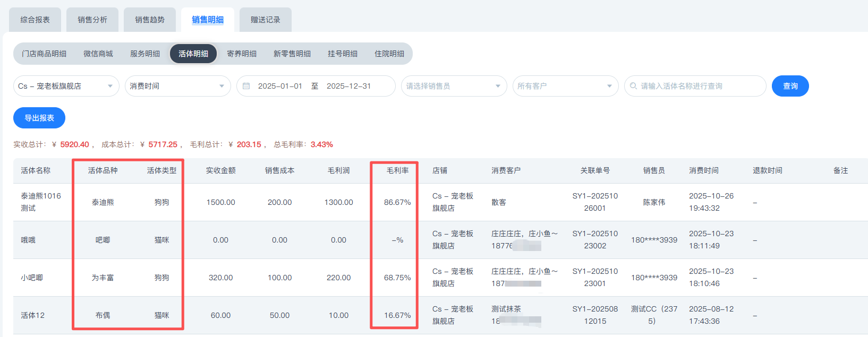This screenshot has width=868, height=337.
Task: Expand the Cs – 宠老板旗舰店 store dropdown
Action: 66,86
